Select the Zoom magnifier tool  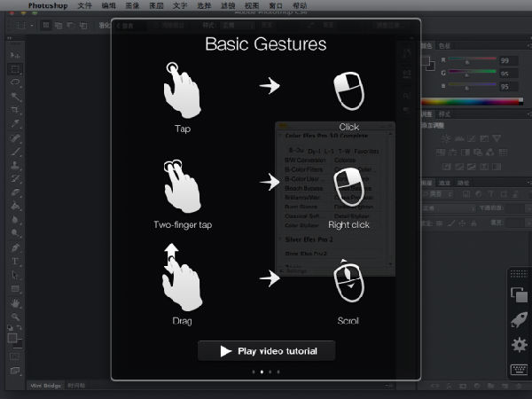click(15, 317)
